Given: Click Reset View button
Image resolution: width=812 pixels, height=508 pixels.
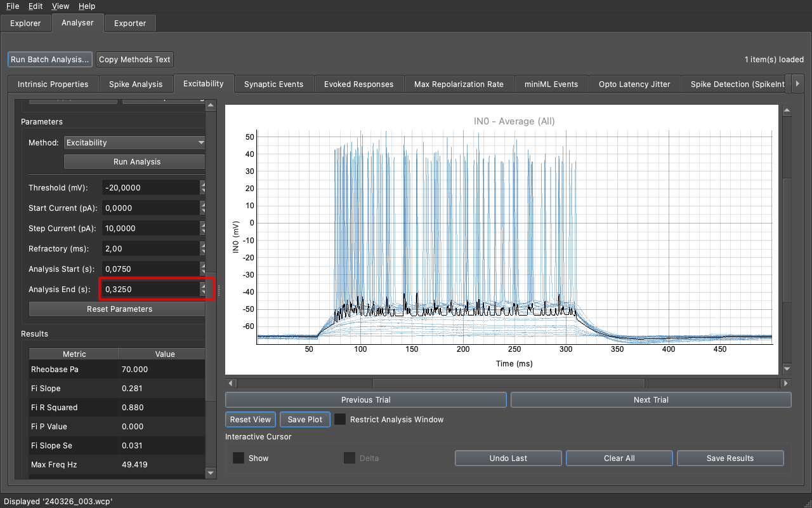Looking at the screenshot, I should (x=251, y=420).
